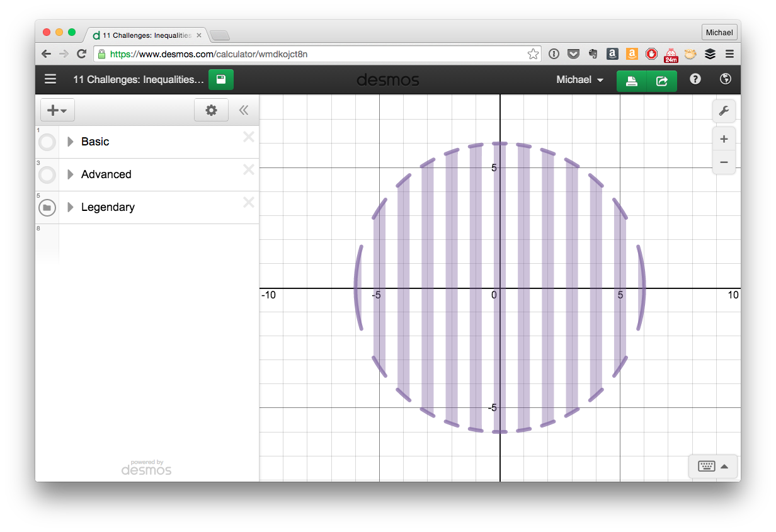Image resolution: width=776 pixels, height=532 pixels.
Task: Delete the Legendary folder with its X button
Action: pyautogui.click(x=248, y=202)
